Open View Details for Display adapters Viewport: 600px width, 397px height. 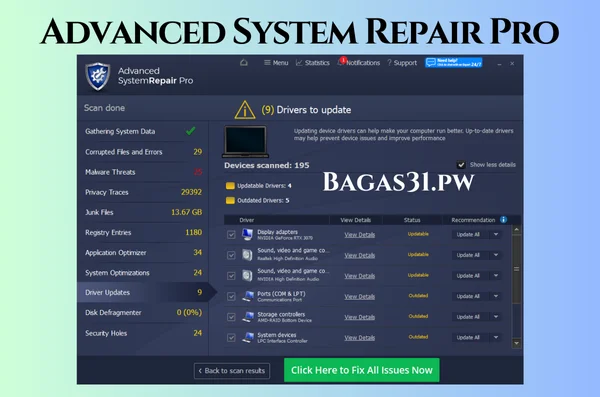click(359, 235)
